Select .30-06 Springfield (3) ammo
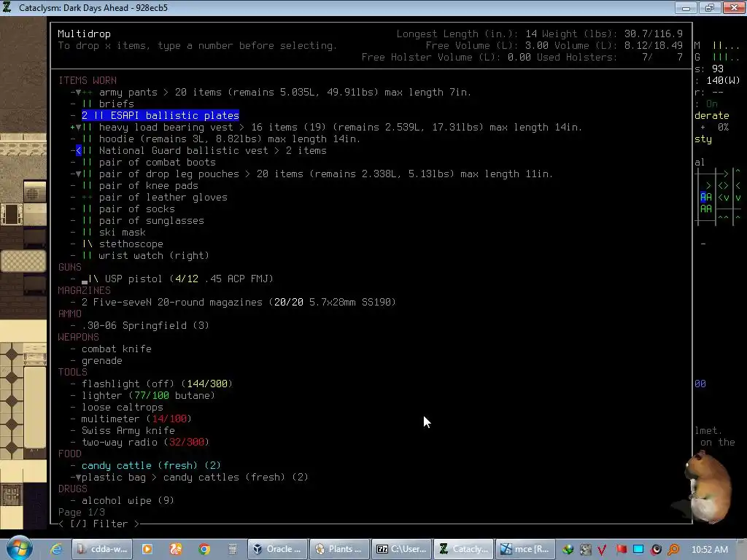Image resolution: width=747 pixels, height=560 pixels. [x=145, y=326]
